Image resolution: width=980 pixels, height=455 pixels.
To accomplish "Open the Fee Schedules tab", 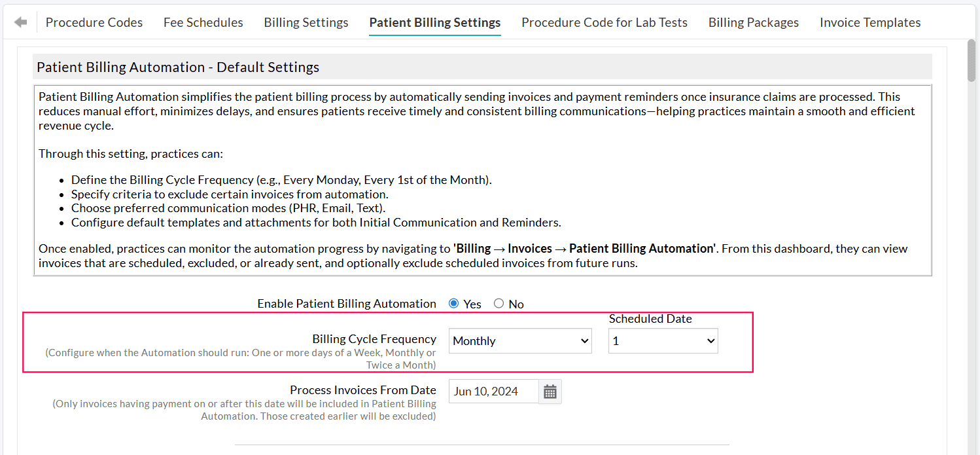I will pos(203,22).
